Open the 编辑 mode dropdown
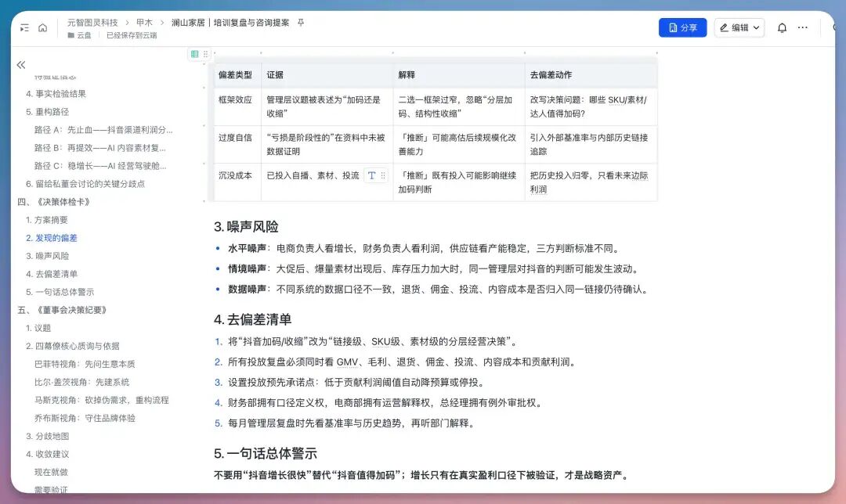This screenshot has width=846, height=504. [x=739, y=27]
